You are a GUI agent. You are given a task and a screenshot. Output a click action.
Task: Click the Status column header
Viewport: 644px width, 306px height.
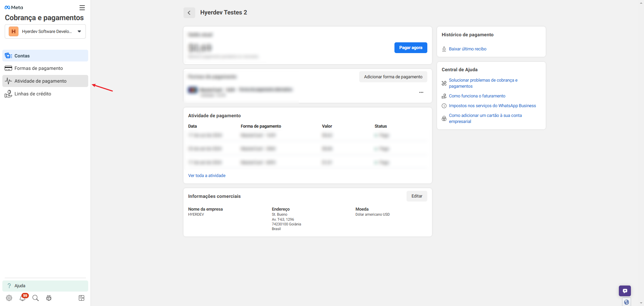381,126
